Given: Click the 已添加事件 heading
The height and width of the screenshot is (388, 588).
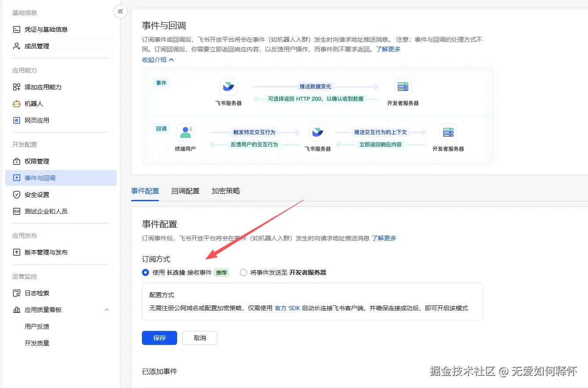Looking at the screenshot, I should tap(160, 372).
